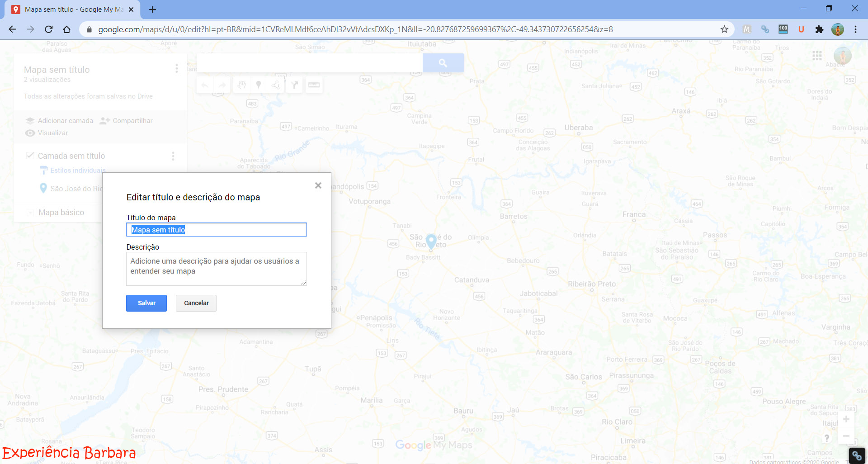Screen dimensions: 868x464
Task: Click the blue marker pin on map
Action: coord(431,241)
